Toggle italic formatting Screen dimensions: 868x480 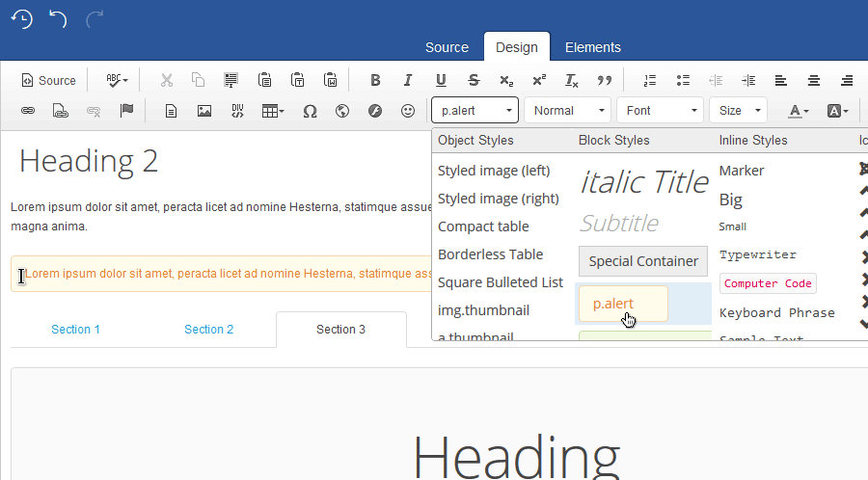(408, 81)
